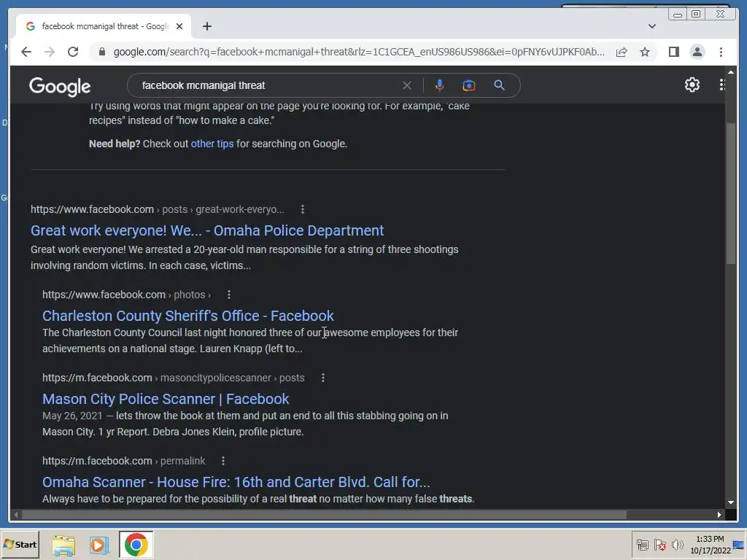Open Omaha Scanner House Fire result

pyautogui.click(x=236, y=482)
